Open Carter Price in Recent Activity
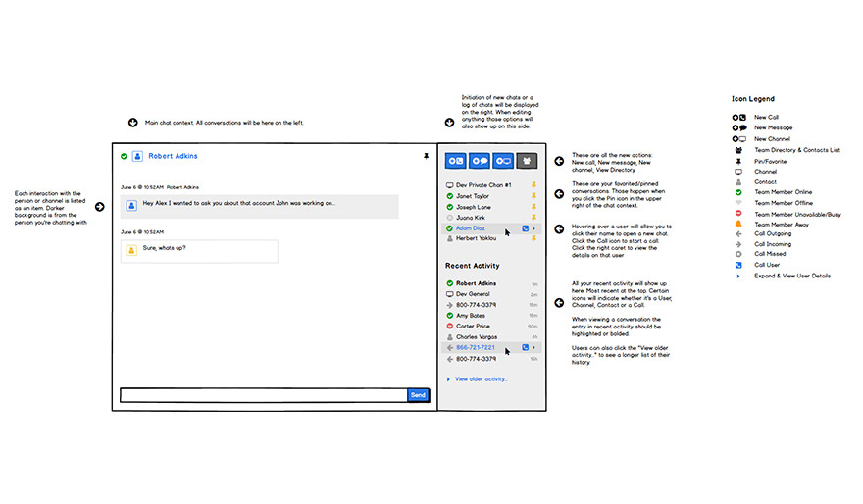 pyautogui.click(x=473, y=326)
